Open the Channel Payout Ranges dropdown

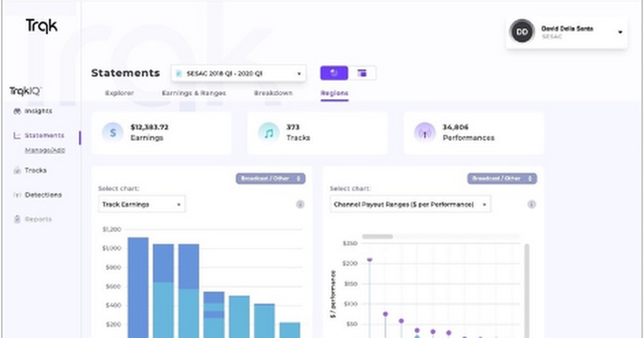coord(409,204)
